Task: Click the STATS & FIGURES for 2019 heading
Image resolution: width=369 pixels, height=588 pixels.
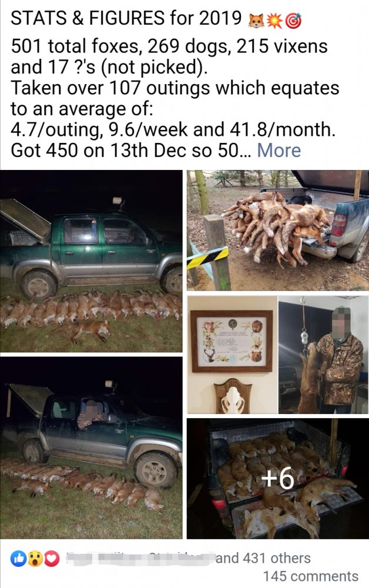Action: [x=126, y=18]
